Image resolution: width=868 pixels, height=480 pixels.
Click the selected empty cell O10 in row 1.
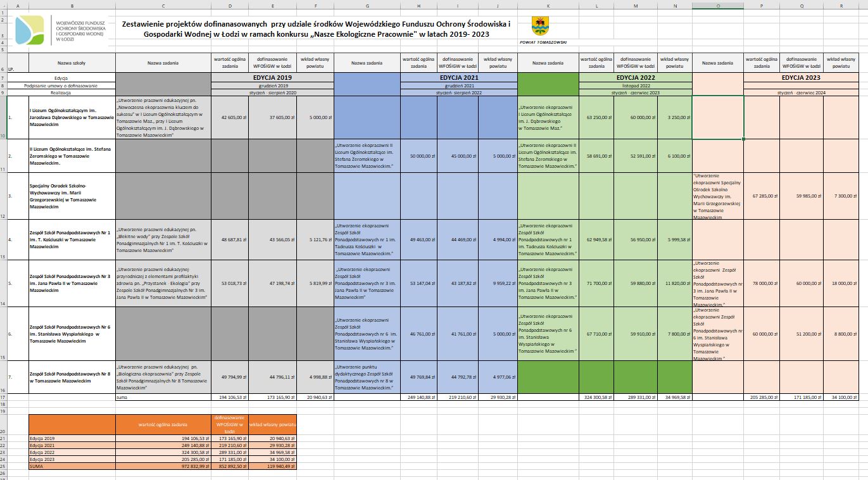718,117
